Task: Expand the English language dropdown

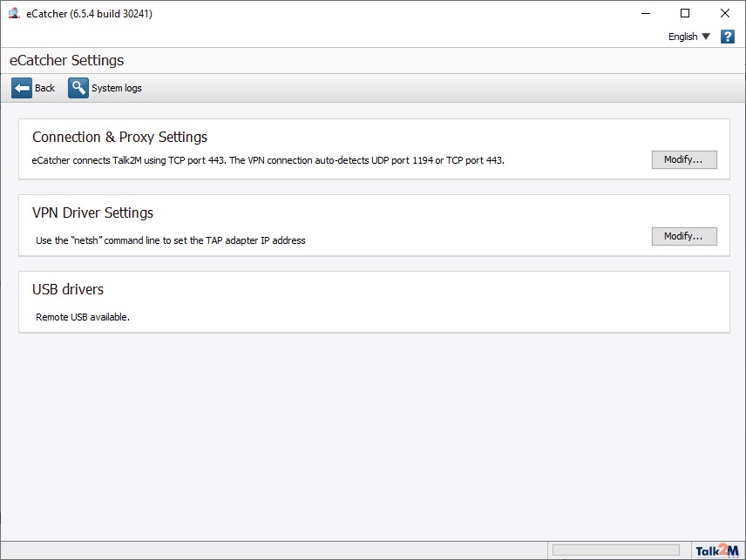Action: point(688,37)
